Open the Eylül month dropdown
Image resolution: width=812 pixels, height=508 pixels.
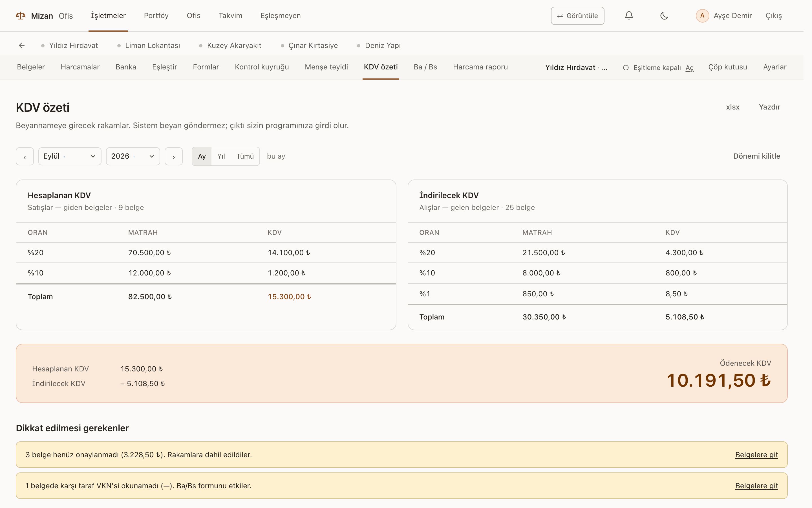point(70,157)
